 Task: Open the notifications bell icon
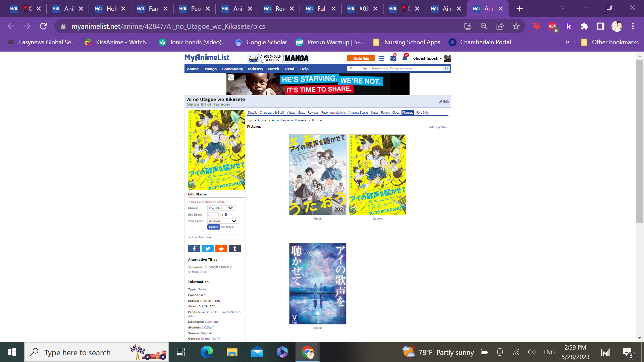[x=405, y=58]
